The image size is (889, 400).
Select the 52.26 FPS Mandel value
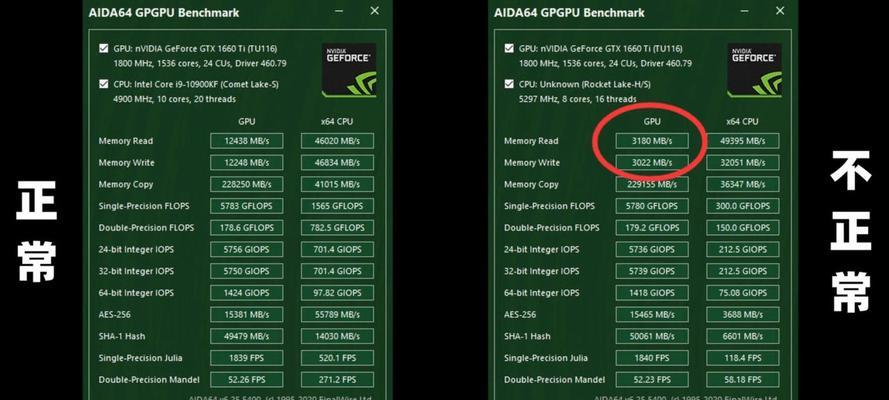(247, 380)
